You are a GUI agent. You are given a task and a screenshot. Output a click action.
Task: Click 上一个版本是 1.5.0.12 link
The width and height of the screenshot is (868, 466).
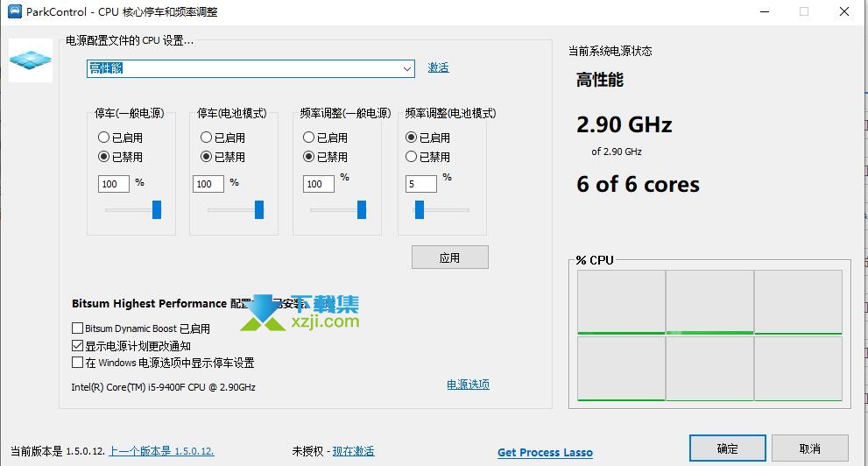(161, 451)
